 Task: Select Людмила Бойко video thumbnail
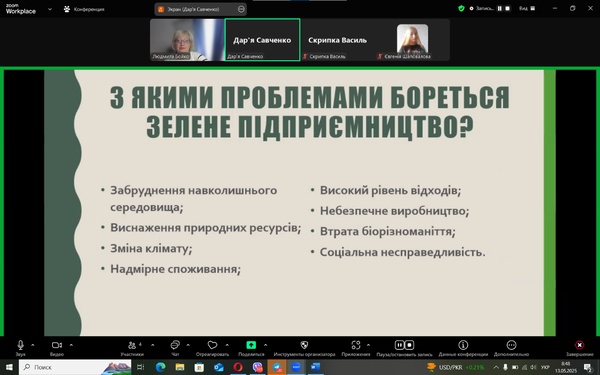tap(187, 40)
